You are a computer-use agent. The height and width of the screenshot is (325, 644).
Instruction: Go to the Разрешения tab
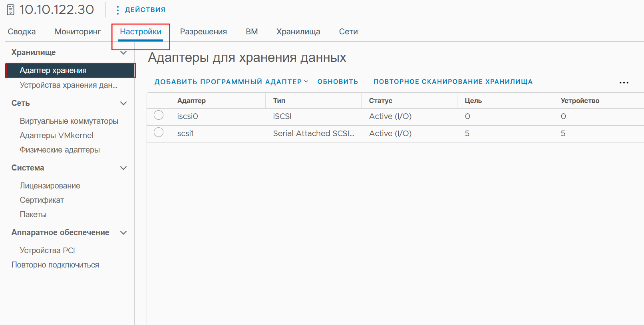(203, 32)
